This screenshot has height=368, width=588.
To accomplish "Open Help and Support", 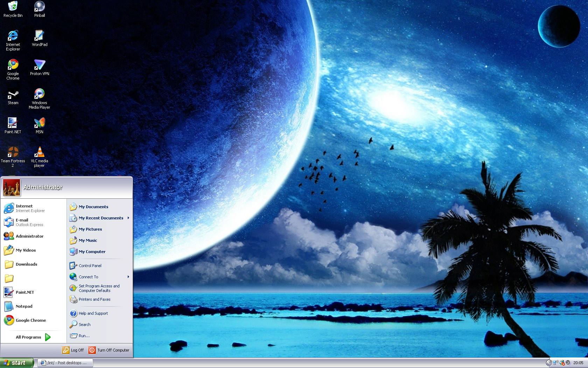I will [100, 313].
